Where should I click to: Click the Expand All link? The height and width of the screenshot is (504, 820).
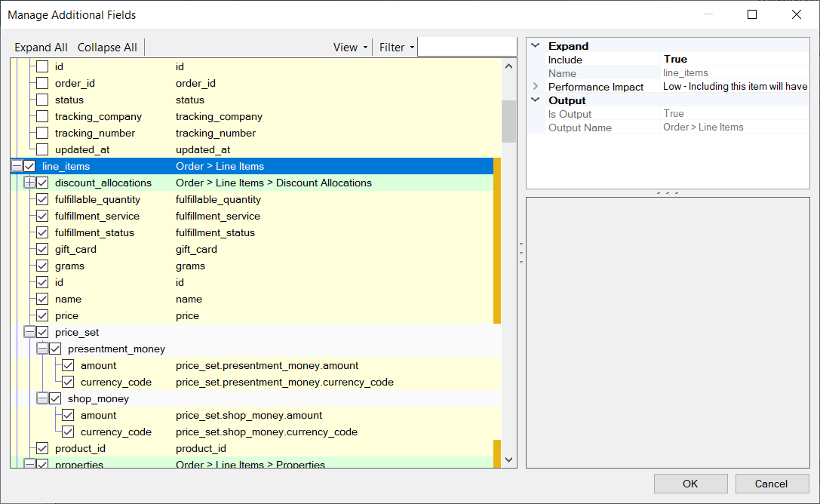40,47
